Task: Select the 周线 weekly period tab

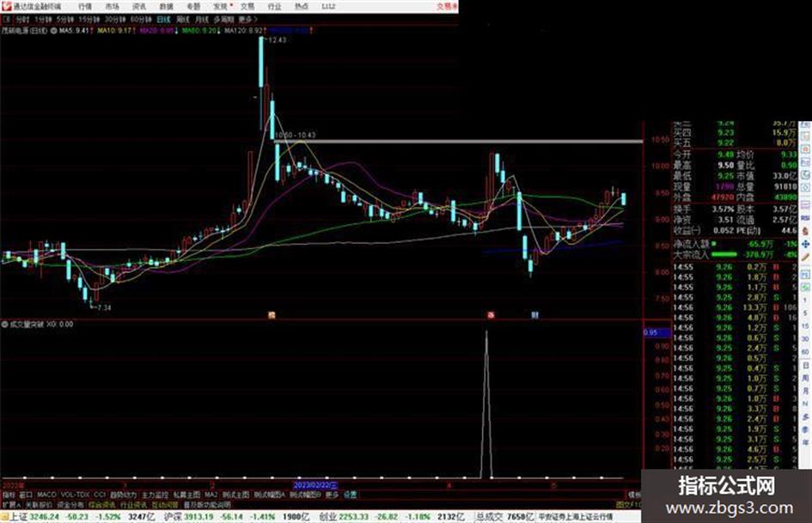Action: (x=183, y=20)
